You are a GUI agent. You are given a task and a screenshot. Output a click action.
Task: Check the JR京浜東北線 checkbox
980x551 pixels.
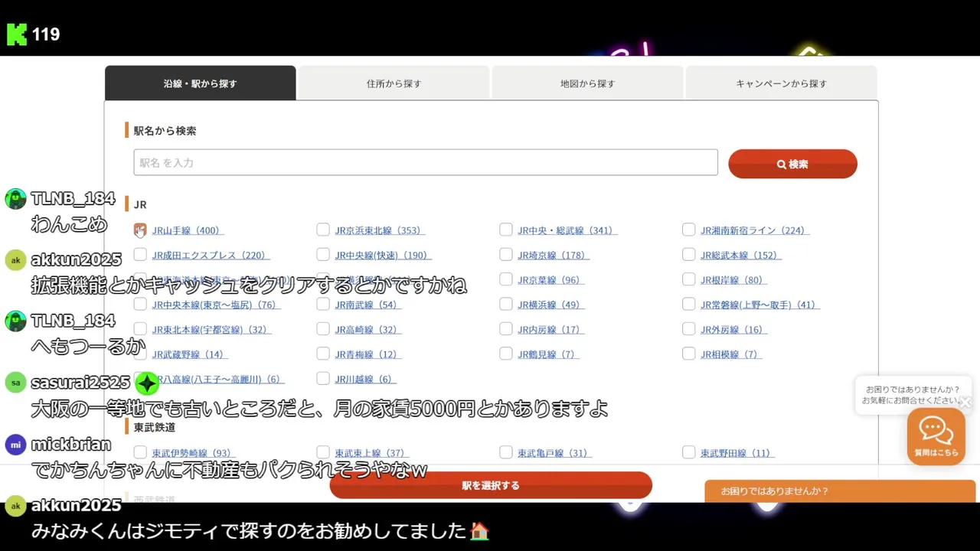(323, 230)
